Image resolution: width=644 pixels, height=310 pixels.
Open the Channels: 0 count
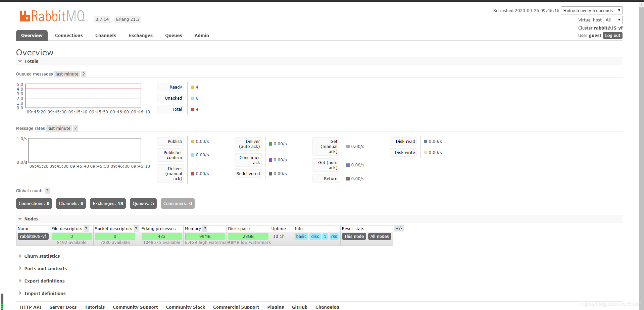click(71, 204)
